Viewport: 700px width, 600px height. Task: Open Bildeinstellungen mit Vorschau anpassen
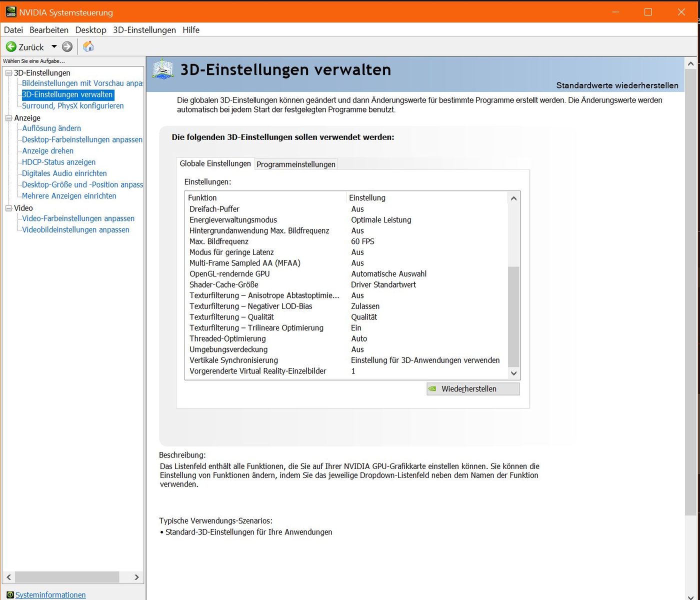82,83
